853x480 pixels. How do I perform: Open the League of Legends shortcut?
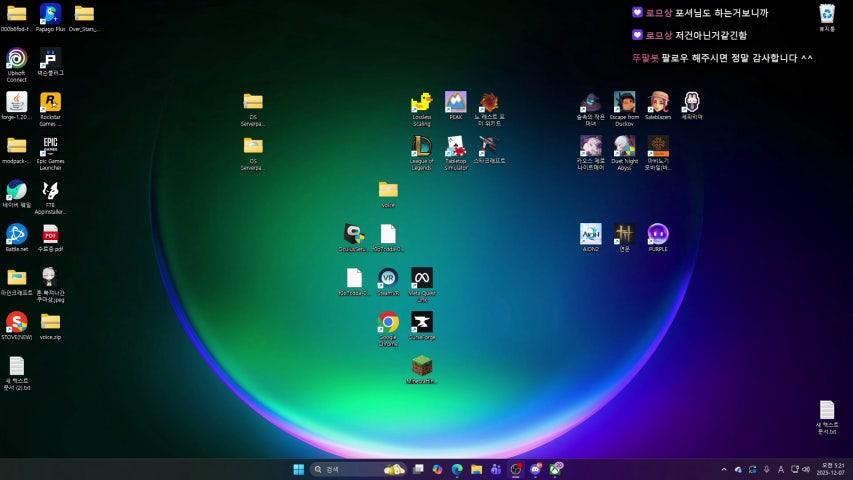coord(421,147)
